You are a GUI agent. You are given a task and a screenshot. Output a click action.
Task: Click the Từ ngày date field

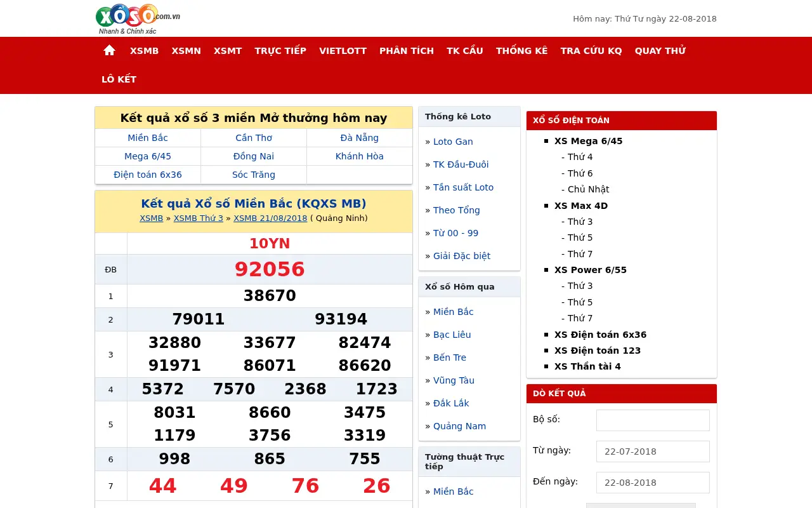tap(653, 451)
